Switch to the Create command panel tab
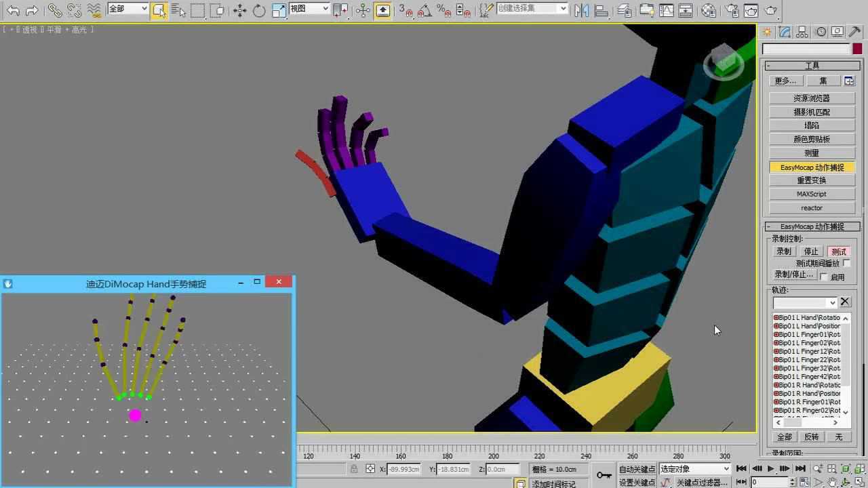Image resolution: width=868 pixels, height=488 pixels. click(x=767, y=31)
